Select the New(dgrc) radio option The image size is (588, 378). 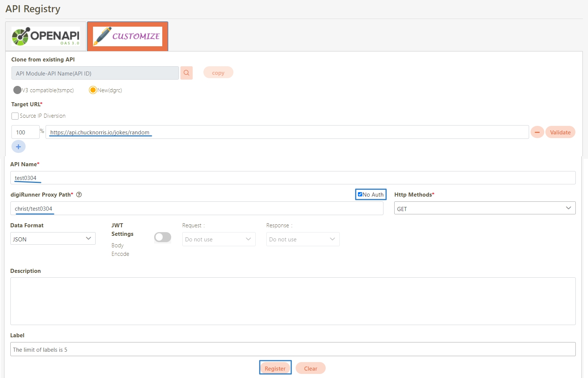(x=93, y=90)
